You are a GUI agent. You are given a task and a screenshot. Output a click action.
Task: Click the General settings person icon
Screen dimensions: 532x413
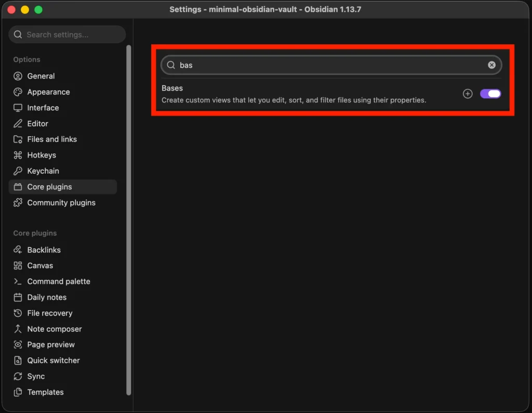pyautogui.click(x=18, y=76)
